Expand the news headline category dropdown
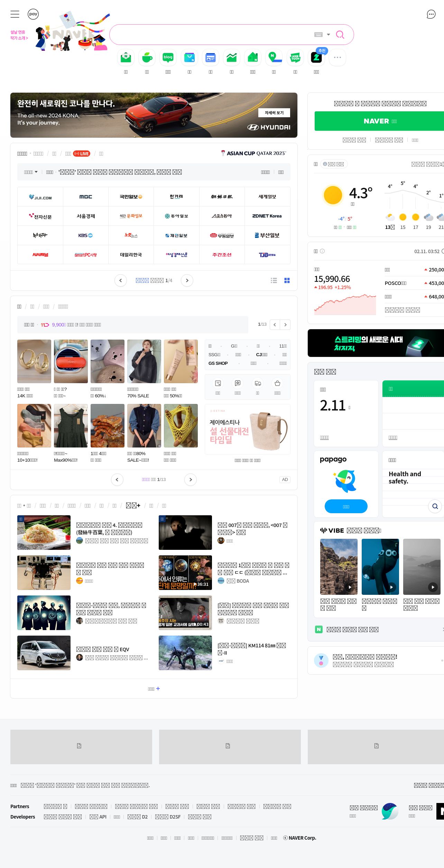This screenshot has width=444, height=868. 31,172
